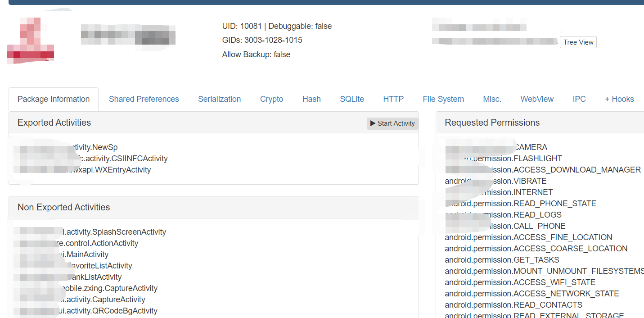
Task: Switch to the HTTP tab
Action: (393, 99)
